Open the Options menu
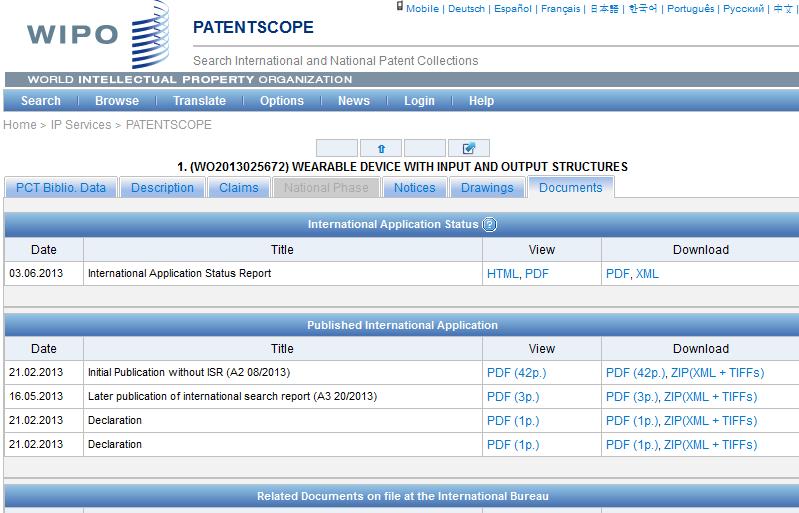Screen dimensions: 799x513 pos(282,101)
